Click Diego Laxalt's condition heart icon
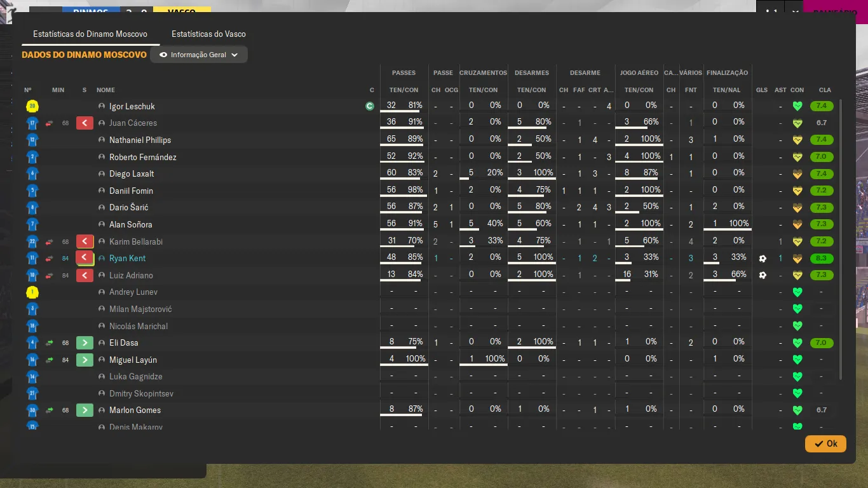868x488 pixels. 797,174
